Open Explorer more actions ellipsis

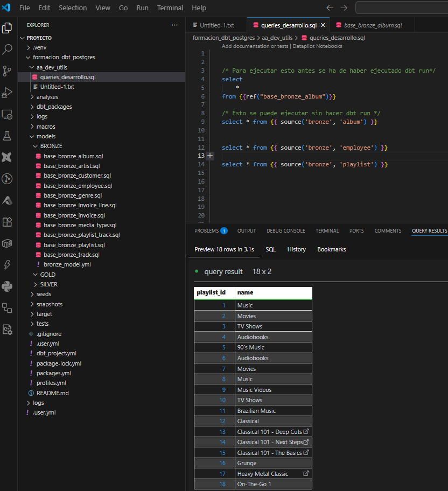[174, 25]
